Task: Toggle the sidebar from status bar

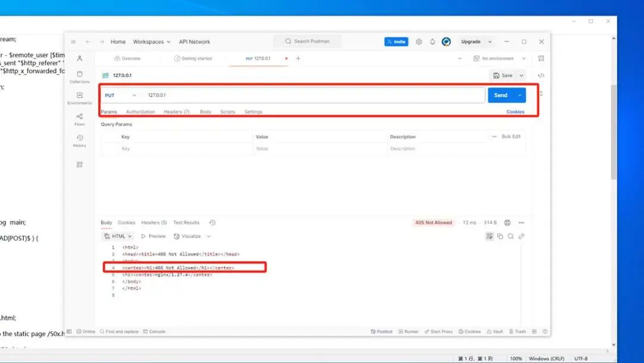Action: pyautogui.click(x=69, y=331)
